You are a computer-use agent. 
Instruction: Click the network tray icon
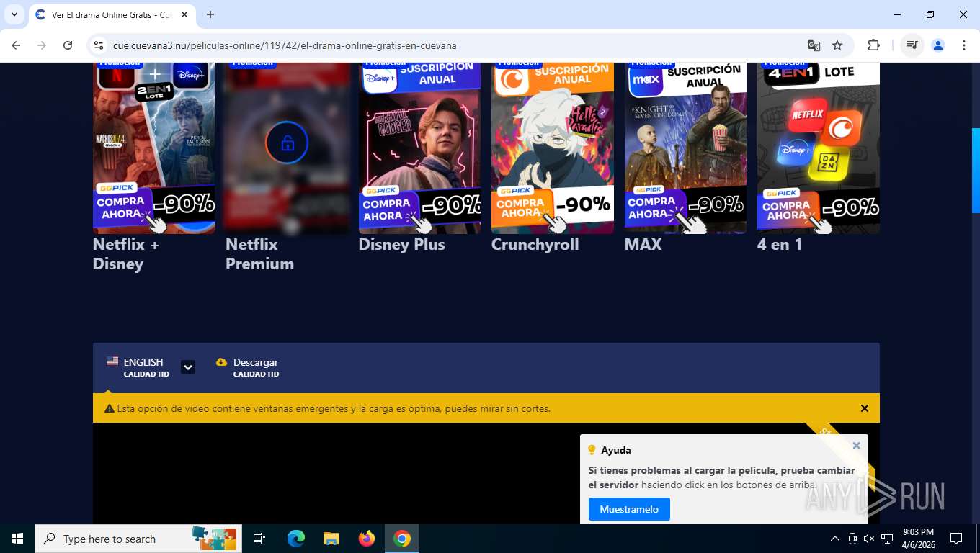[887, 539]
